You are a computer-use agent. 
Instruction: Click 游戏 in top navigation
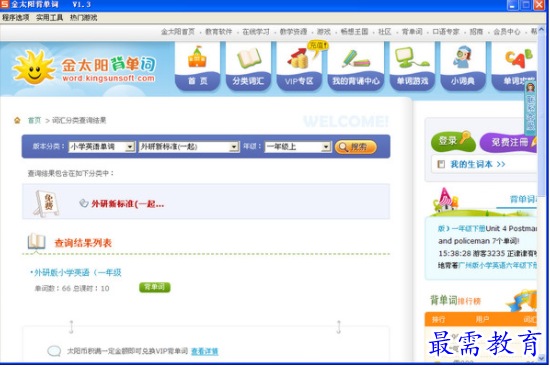tap(324, 32)
